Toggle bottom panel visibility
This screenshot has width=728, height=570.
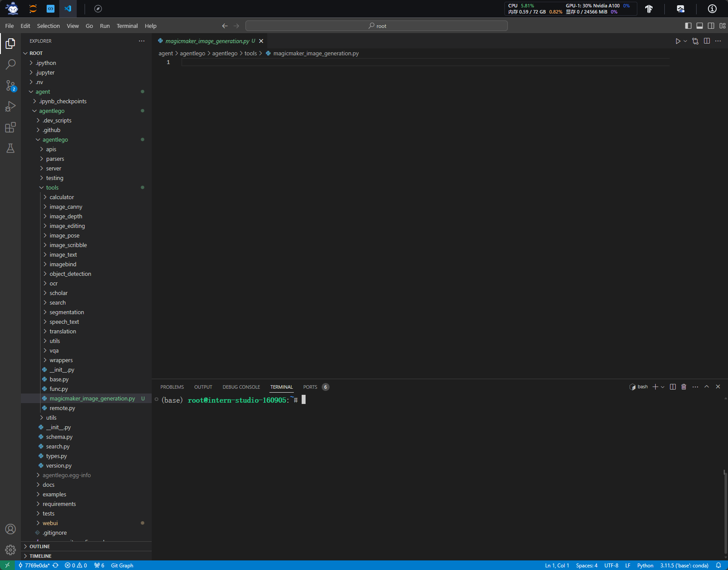tap(700, 26)
